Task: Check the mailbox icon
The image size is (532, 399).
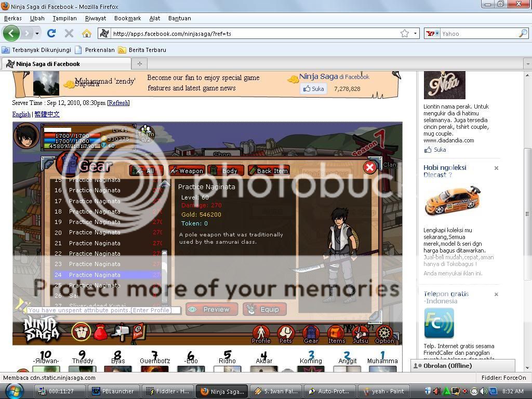Action: [120, 332]
